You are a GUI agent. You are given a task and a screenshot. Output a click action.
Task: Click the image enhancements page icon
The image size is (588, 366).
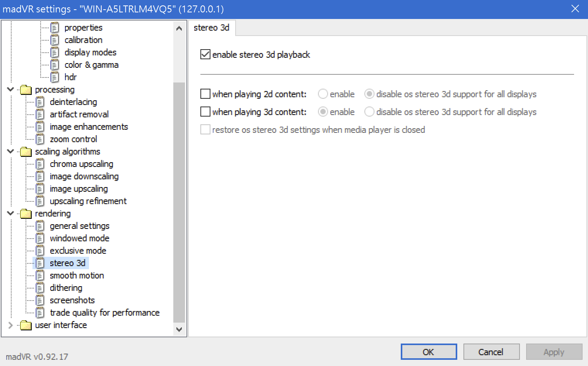40,127
